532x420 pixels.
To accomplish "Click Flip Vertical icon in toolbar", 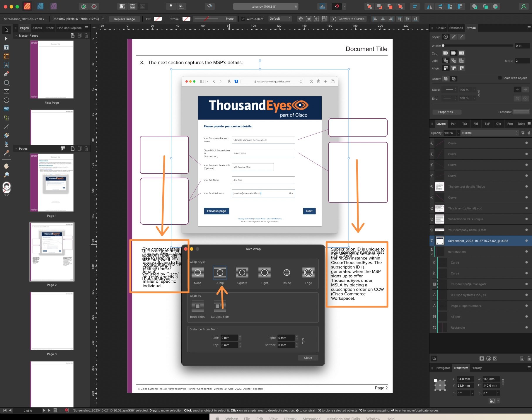I will (x=440, y=6).
